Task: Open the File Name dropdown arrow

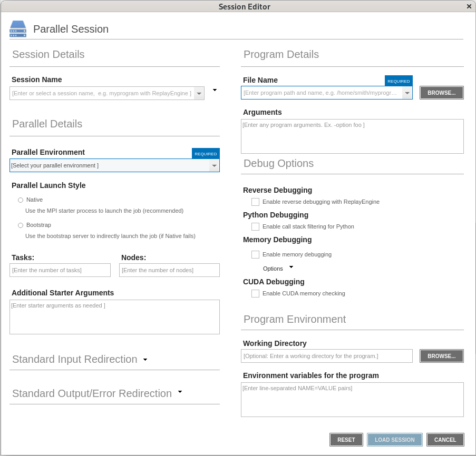Action: (x=407, y=93)
